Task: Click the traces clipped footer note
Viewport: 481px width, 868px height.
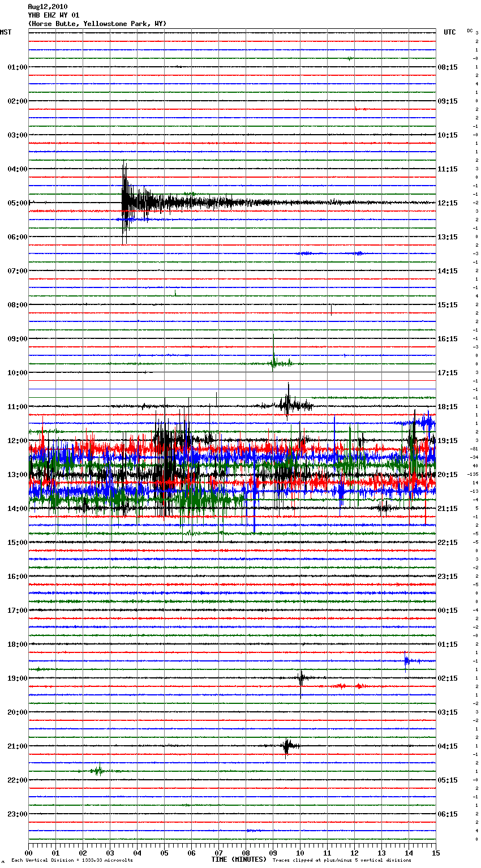Action: point(342,860)
